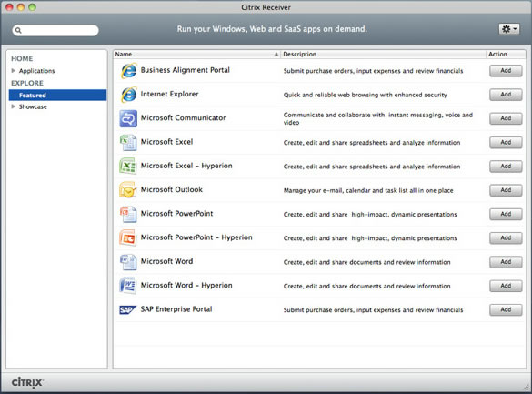Screen dimensions: 532x394
Task: Click the HOME sidebar heading
Action: (x=22, y=59)
